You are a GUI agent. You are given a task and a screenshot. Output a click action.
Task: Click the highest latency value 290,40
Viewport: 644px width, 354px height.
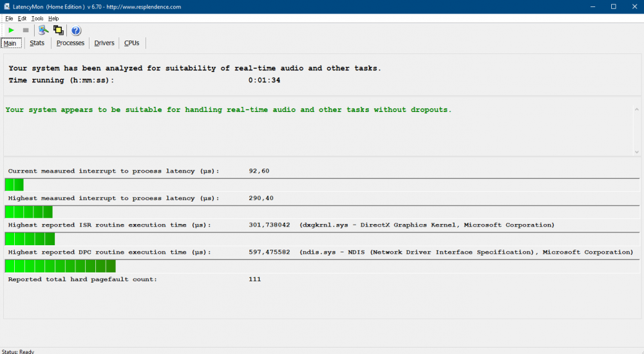261,198
